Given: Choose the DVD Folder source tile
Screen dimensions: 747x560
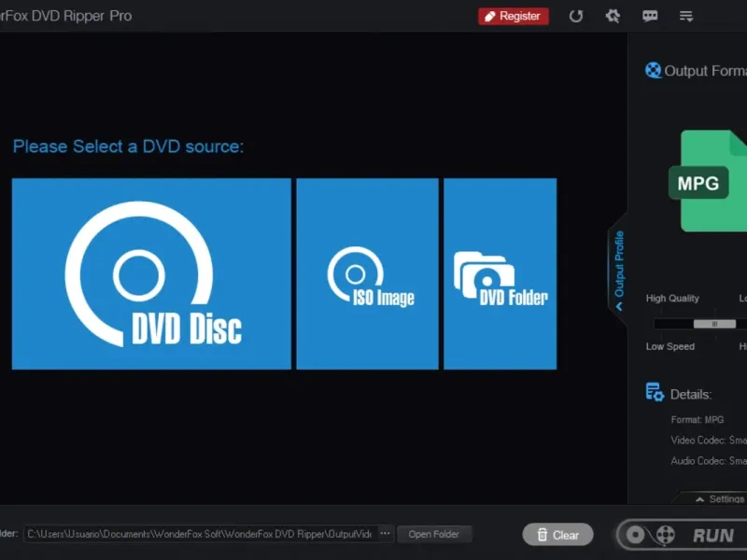Looking at the screenshot, I should click(x=500, y=273).
